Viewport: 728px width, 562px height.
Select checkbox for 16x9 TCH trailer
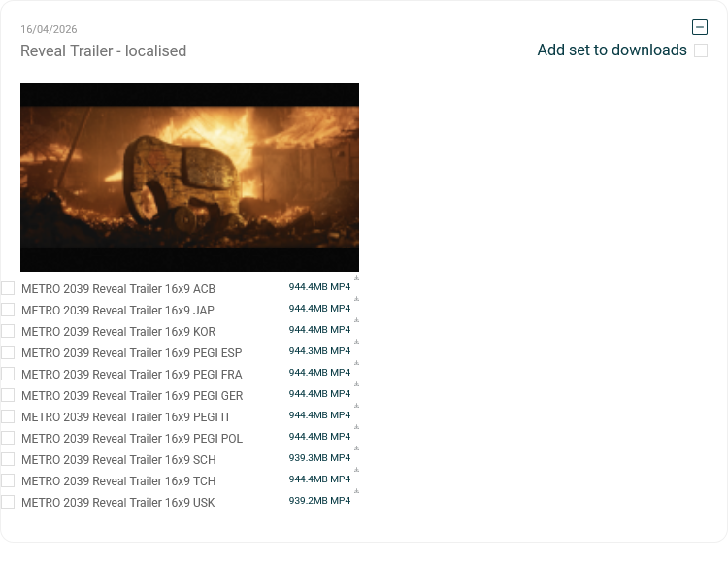click(8, 480)
